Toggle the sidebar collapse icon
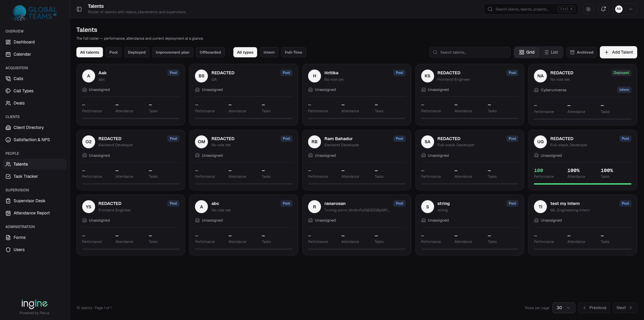644x320 pixels. pos(79,9)
